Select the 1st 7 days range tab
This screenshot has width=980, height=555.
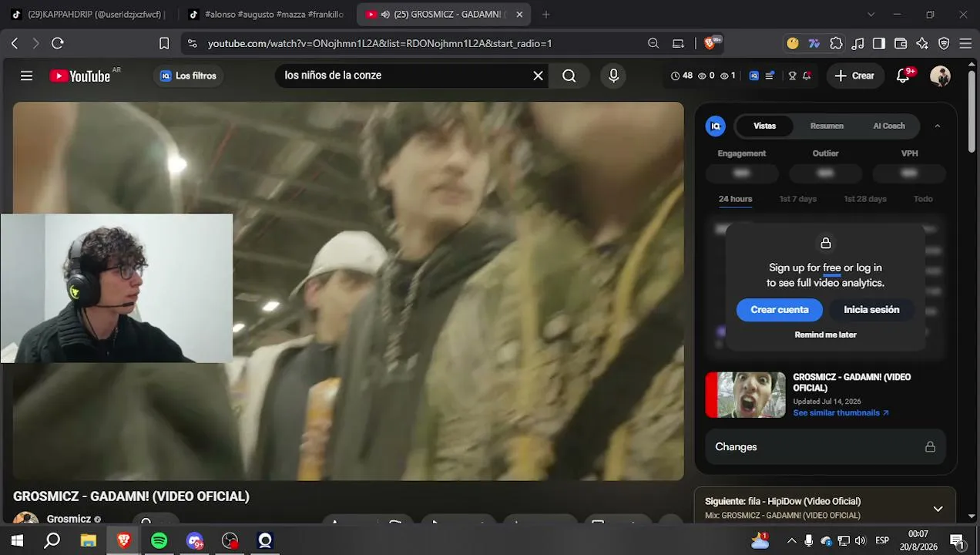(797, 199)
